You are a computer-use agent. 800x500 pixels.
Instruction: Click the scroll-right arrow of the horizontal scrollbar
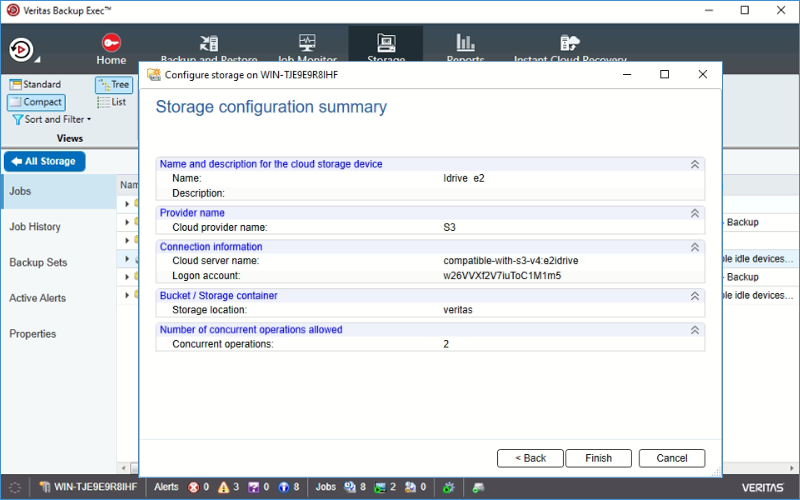click(x=791, y=467)
